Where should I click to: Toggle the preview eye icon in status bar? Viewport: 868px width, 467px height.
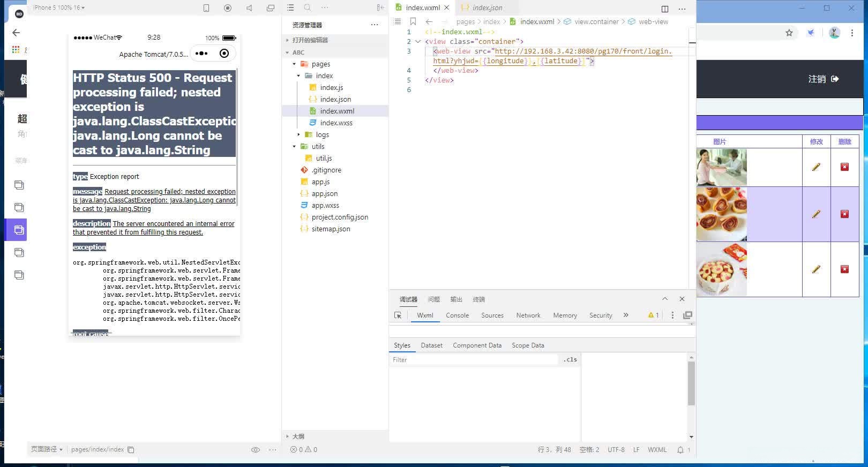256,450
